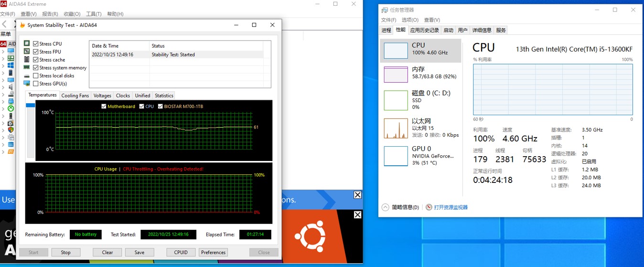This screenshot has width=644, height=267.
Task: Open Task Manager 进程 tab
Action: click(386, 30)
